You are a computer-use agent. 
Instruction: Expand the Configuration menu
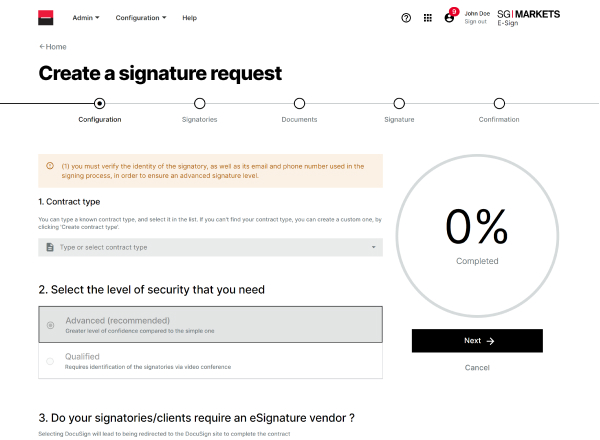[x=141, y=18]
